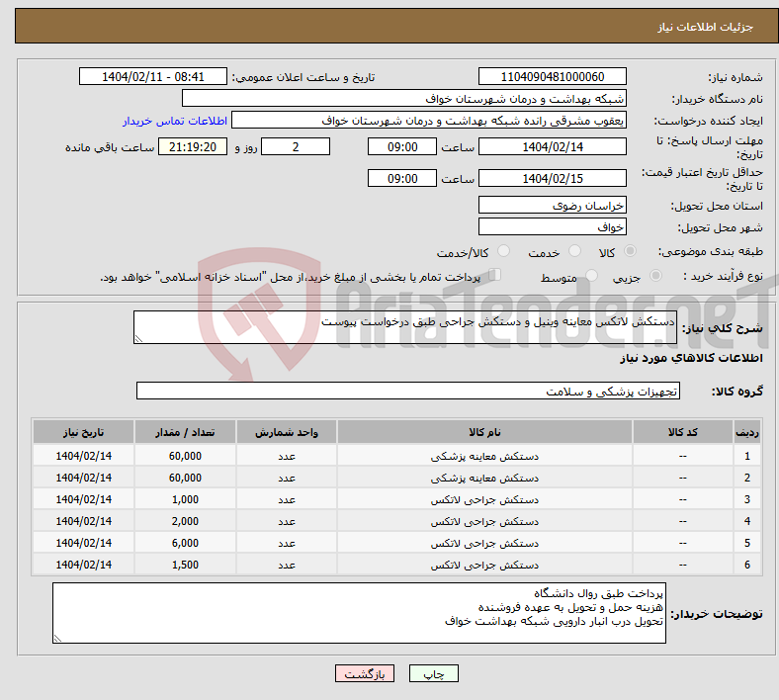Click the ردیف column header
Screen dimensions: 779x700
(x=747, y=432)
